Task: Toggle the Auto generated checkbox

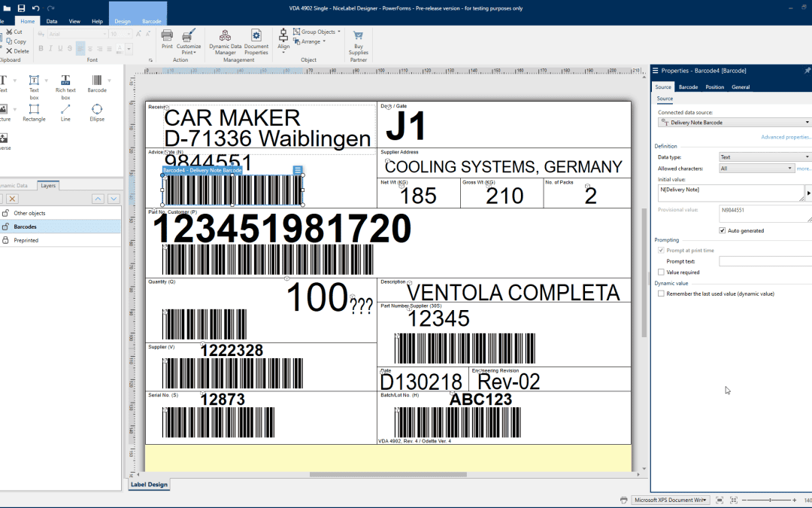Action: pyautogui.click(x=723, y=231)
